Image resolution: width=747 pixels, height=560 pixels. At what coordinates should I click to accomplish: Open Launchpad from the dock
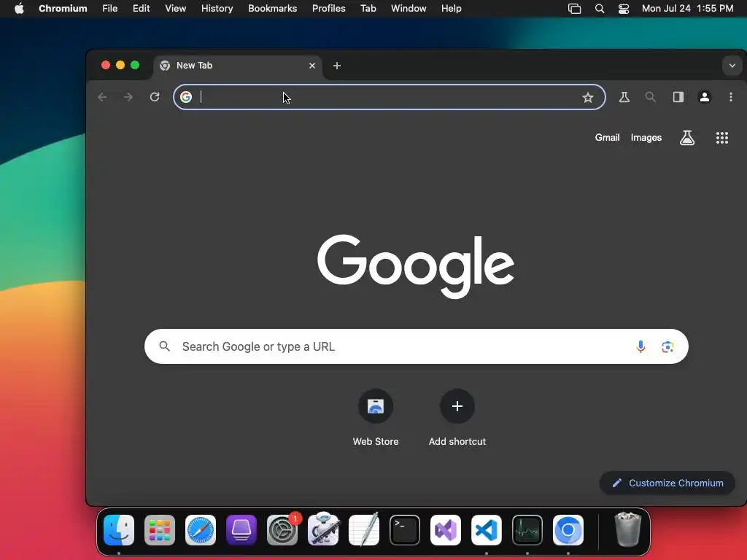pos(160,530)
